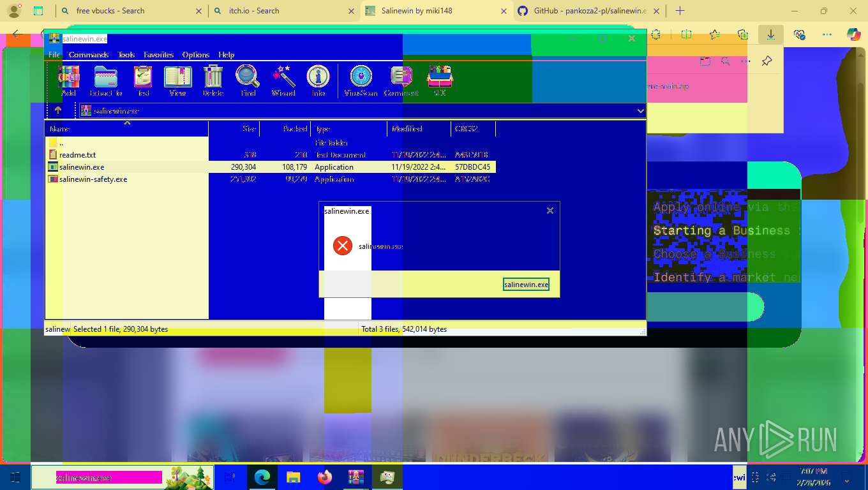Close the salinewin.exe error dialog
This screenshot has width=868, height=490.
pos(550,211)
